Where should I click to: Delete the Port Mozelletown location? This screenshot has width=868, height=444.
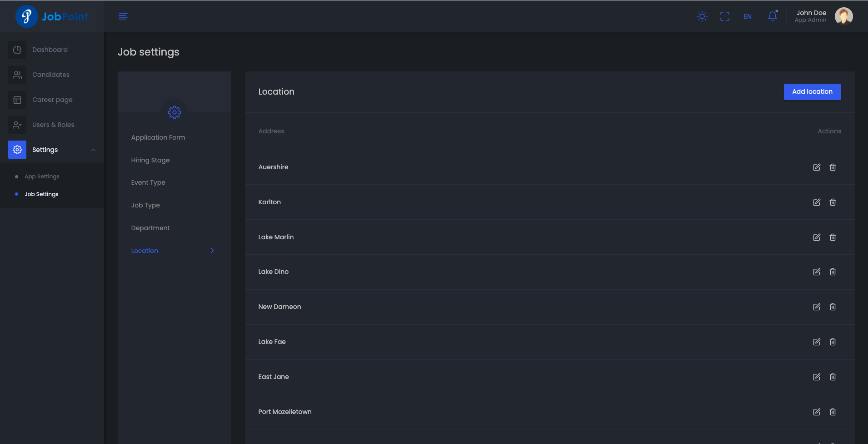(833, 412)
